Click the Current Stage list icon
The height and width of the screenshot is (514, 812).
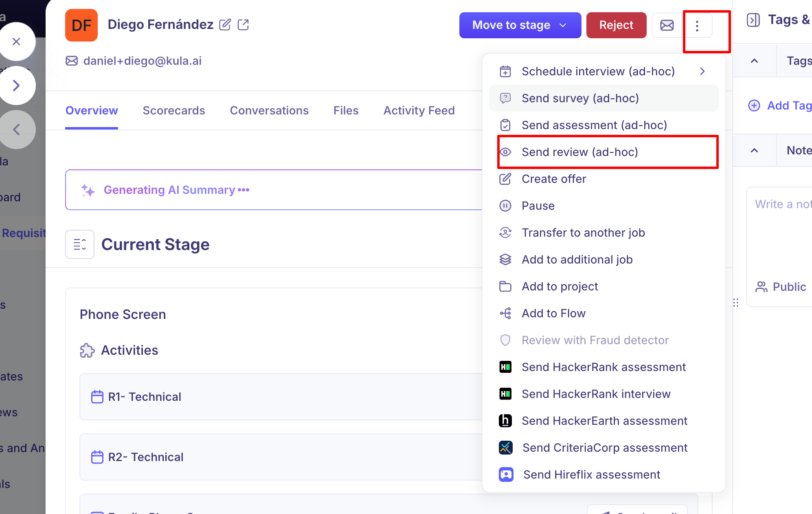pos(80,244)
